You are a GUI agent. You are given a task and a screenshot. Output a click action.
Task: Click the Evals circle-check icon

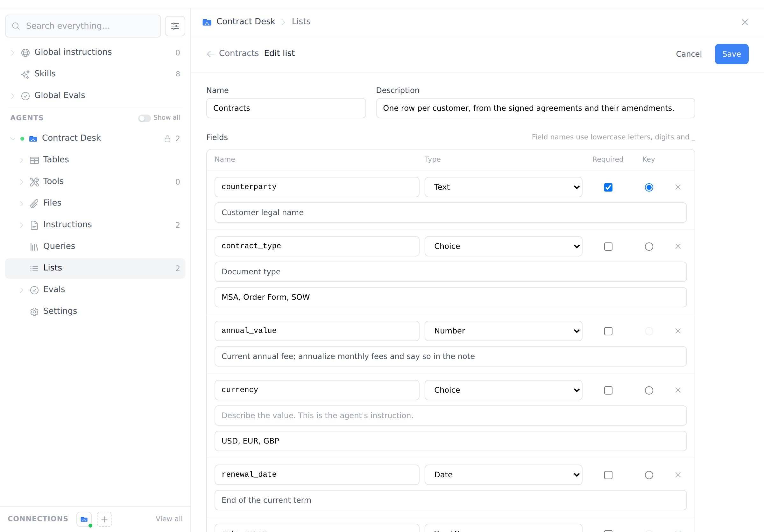click(34, 290)
